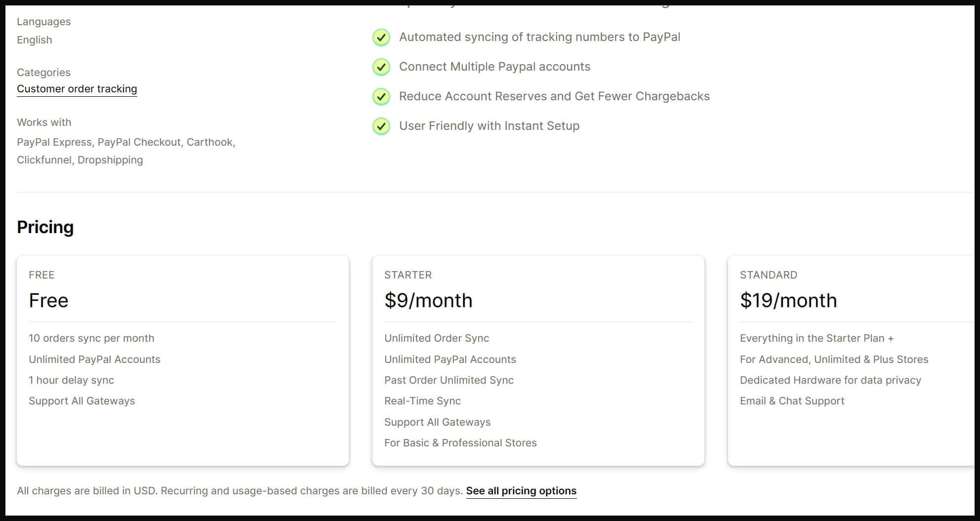The image size is (980, 521).
Task: Select the checkmark beside Reduce Account Reserves
Action: coord(381,97)
